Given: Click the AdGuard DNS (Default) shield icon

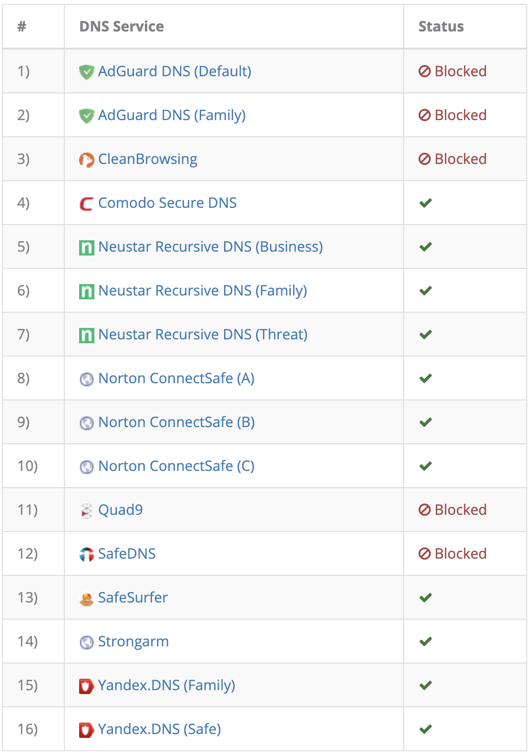Looking at the screenshot, I should coord(86,72).
